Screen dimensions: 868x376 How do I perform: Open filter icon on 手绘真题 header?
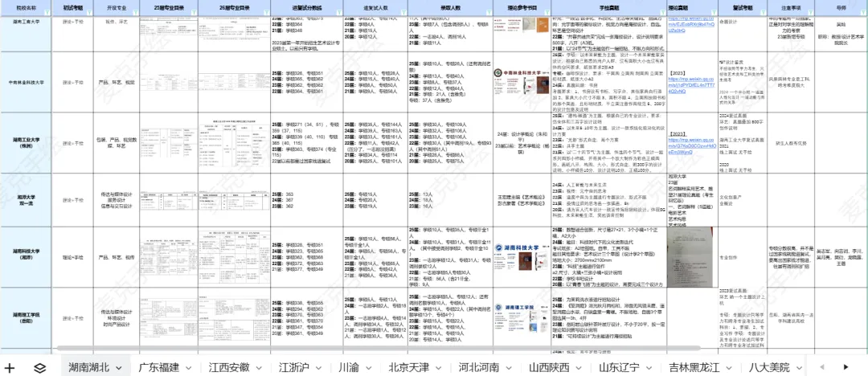pos(661,11)
